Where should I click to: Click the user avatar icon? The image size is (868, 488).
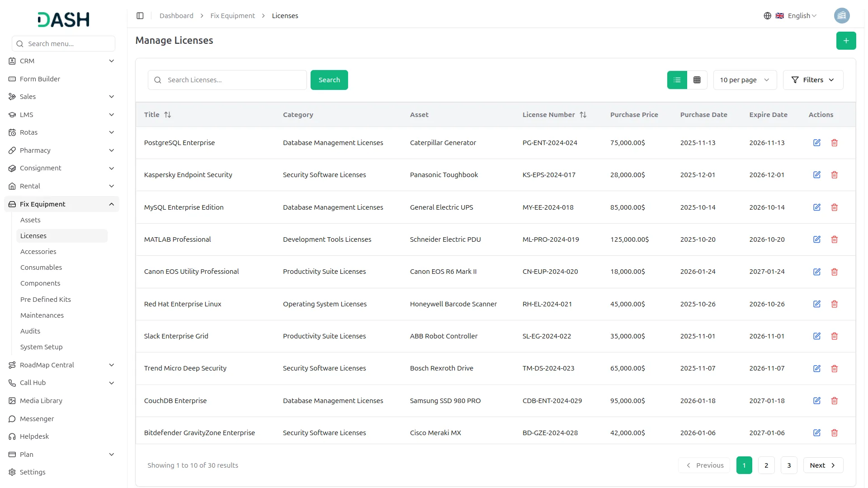click(841, 16)
